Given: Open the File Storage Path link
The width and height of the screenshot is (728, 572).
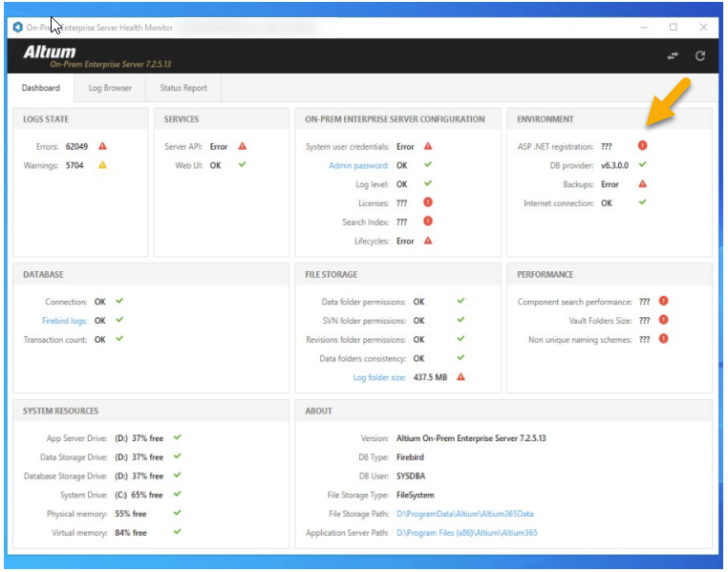Looking at the screenshot, I should point(464,514).
